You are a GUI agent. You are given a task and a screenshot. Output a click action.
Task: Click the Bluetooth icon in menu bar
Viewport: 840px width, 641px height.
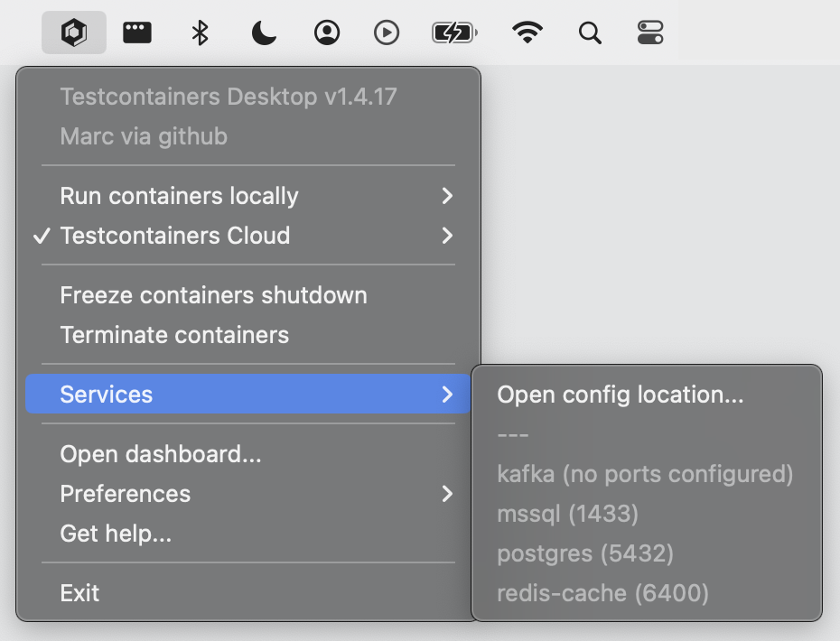point(201,33)
